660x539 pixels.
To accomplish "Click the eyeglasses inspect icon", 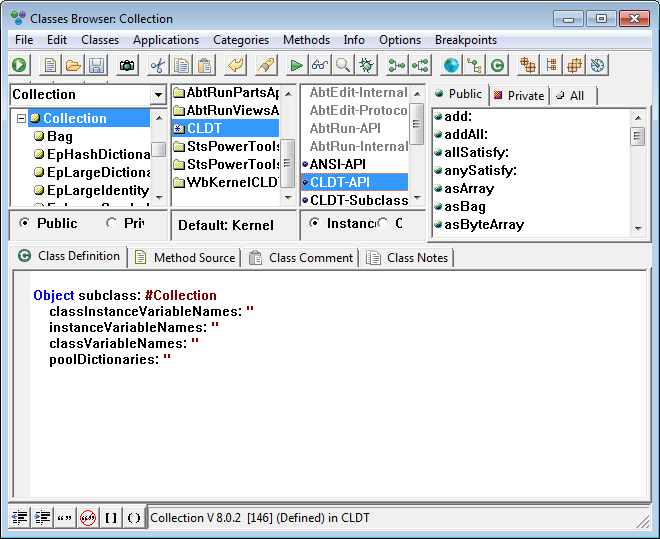I will [319, 65].
